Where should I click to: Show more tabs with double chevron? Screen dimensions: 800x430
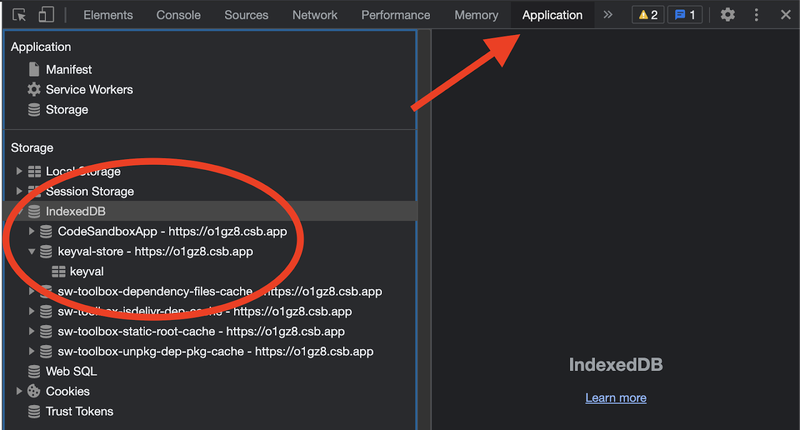(608, 15)
